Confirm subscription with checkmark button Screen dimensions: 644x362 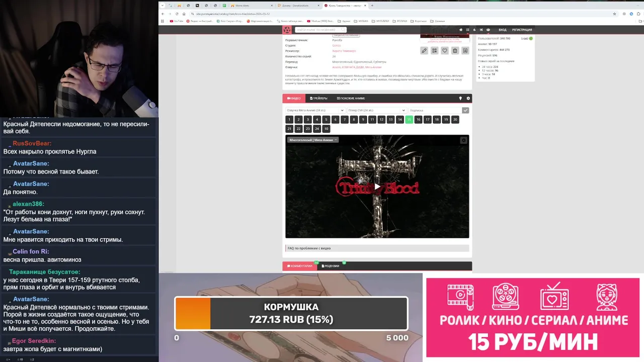point(465,110)
